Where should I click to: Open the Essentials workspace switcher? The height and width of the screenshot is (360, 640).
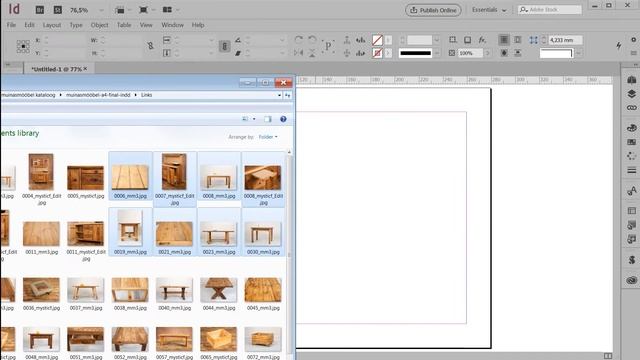pyautogui.click(x=489, y=10)
